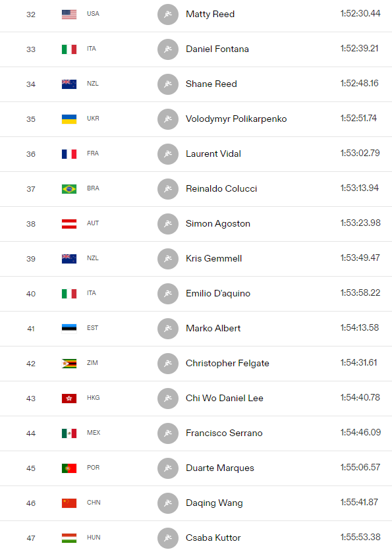
Task: Click the Ukraine flag in row 35
Action: 69,119
